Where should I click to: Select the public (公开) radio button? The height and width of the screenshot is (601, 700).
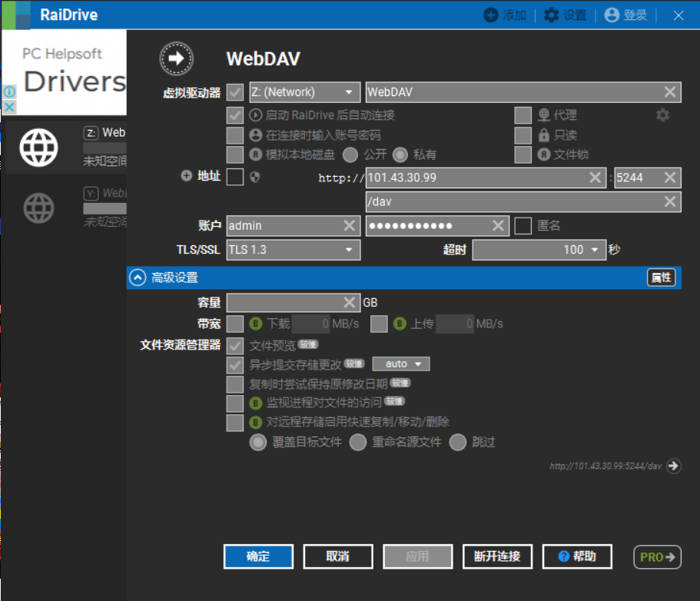[x=350, y=155]
